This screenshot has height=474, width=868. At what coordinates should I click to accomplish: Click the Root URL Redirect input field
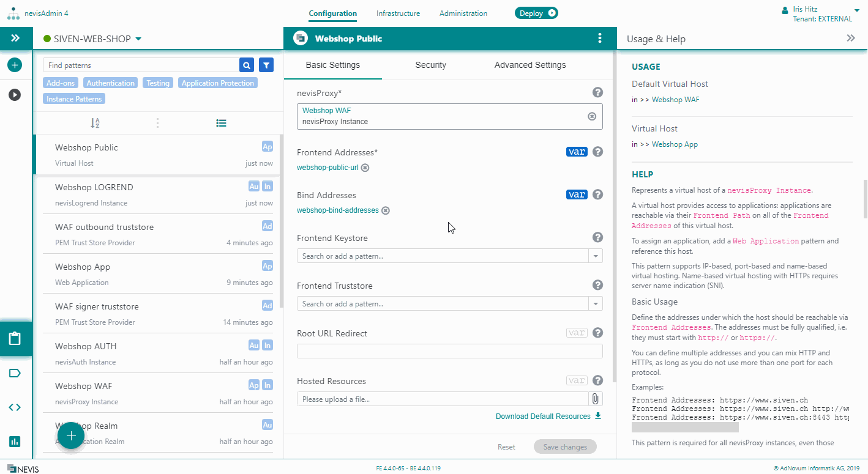pyautogui.click(x=449, y=351)
